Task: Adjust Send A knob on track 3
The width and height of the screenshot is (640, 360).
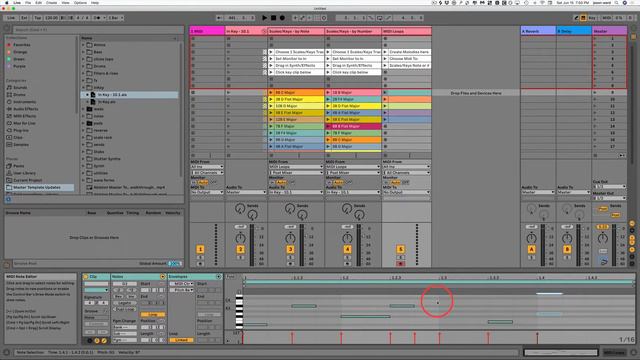Action: [290, 209]
